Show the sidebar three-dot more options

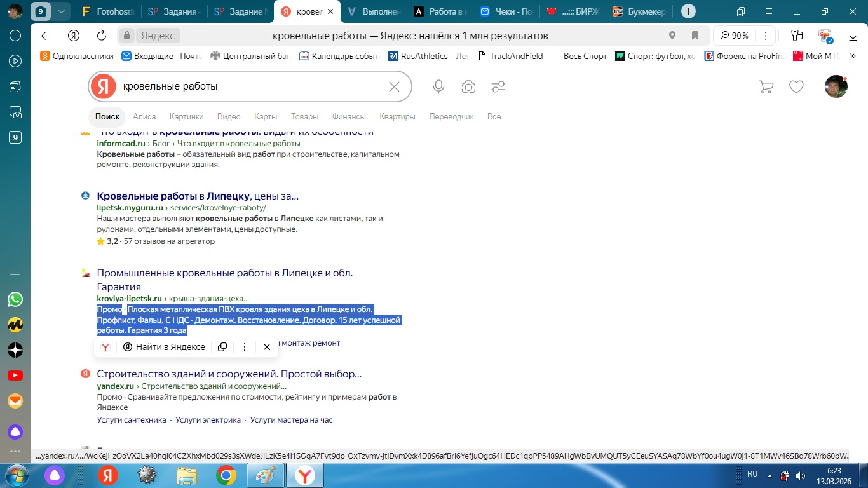coord(15,452)
